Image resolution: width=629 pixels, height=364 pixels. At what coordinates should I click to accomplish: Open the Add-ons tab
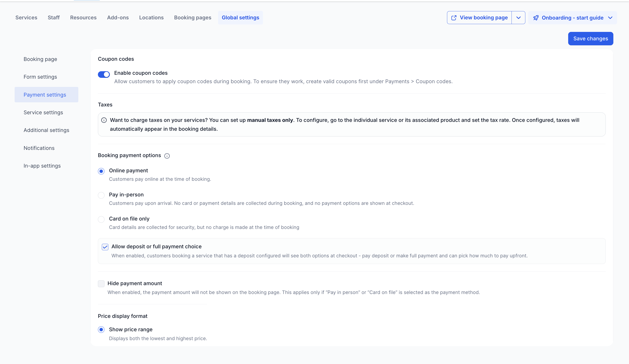tap(118, 18)
